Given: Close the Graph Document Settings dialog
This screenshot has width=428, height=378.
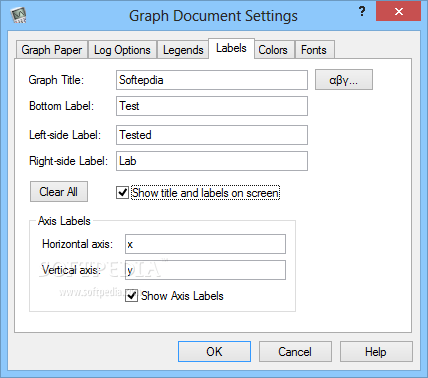Looking at the screenshot, I should (398, 12).
